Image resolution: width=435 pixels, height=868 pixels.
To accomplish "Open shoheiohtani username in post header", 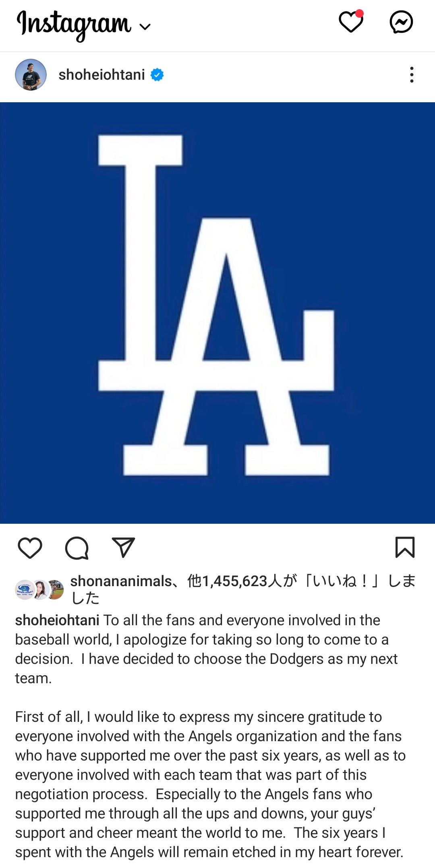I will (101, 75).
